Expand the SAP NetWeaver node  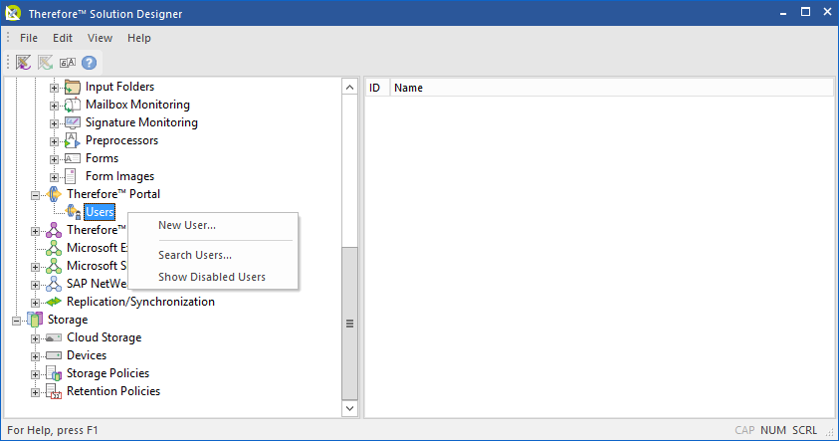[35, 285]
